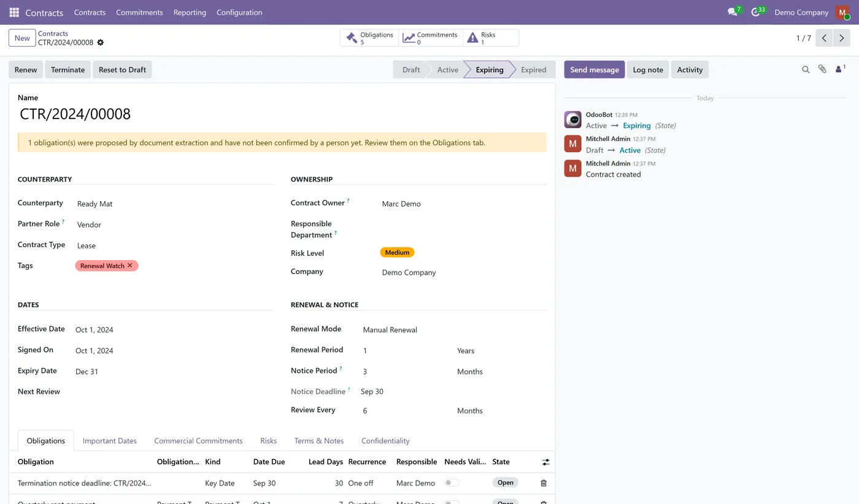Viewport: 859px width, 504px height.
Task: Switch to the Important Dates tab
Action: [x=110, y=441]
